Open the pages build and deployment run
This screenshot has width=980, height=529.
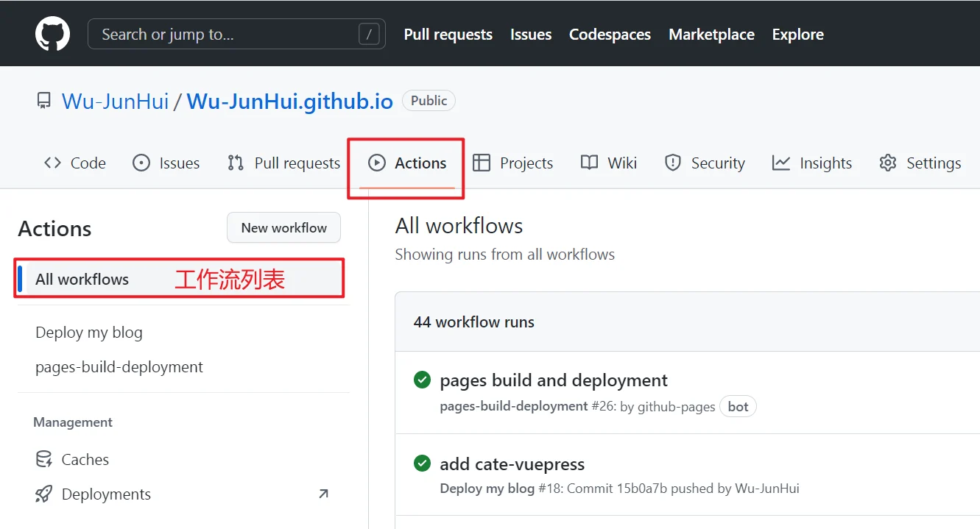(553, 380)
